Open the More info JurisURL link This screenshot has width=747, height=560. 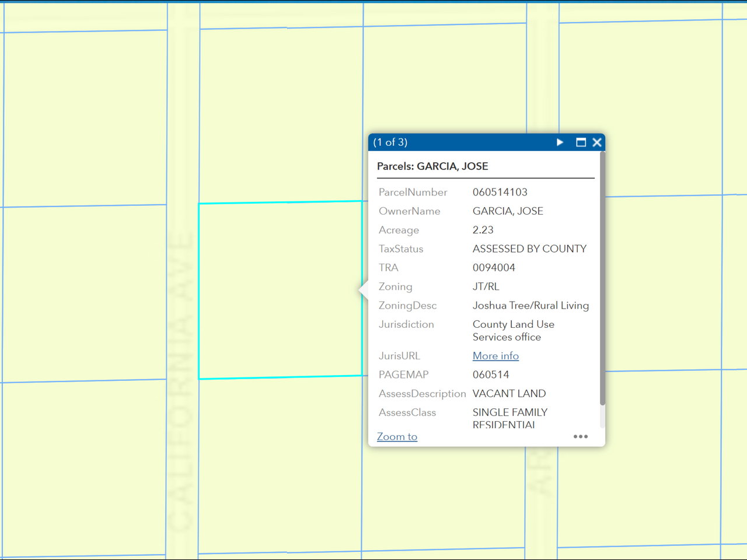click(x=495, y=356)
